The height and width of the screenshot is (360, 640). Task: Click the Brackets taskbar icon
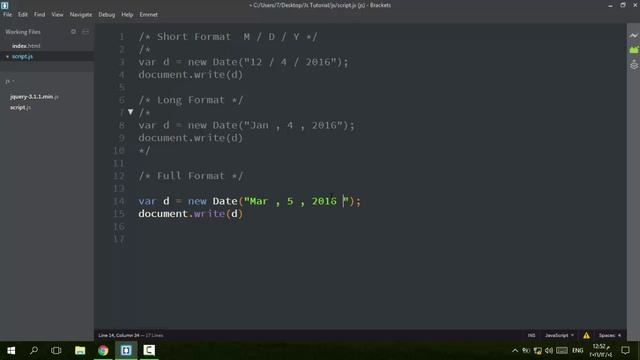point(126,350)
